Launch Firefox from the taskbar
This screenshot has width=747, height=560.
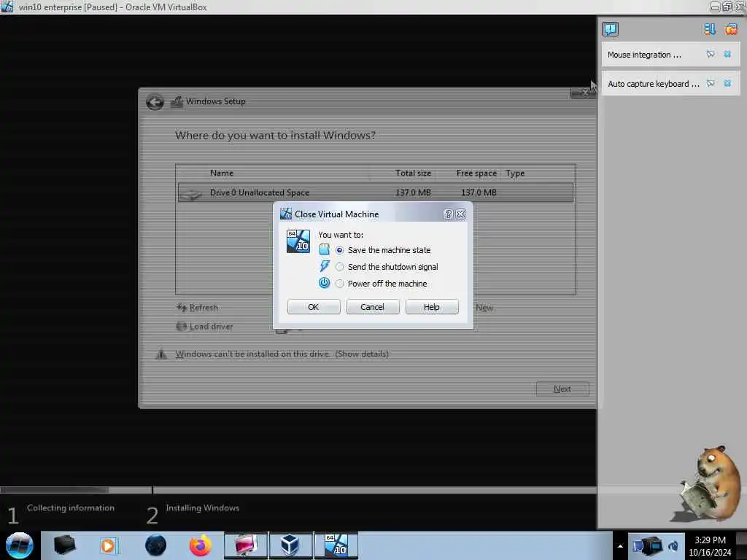click(x=200, y=545)
